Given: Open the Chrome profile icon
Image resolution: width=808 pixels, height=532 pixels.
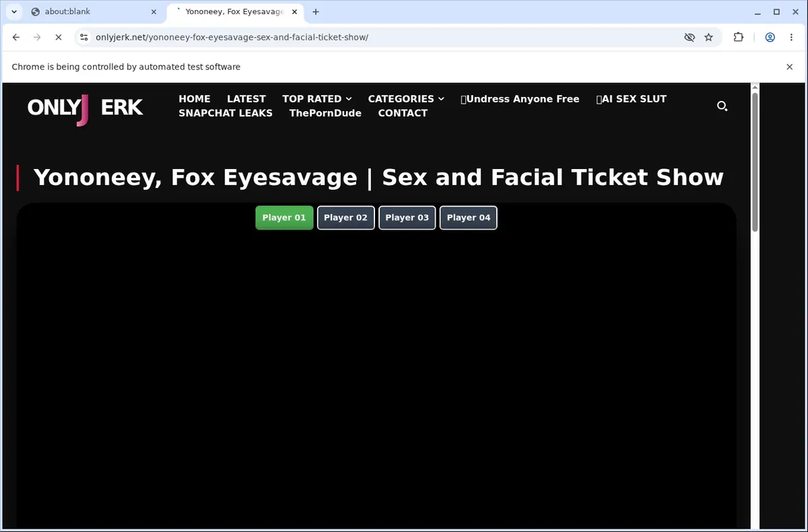Looking at the screenshot, I should [770, 38].
